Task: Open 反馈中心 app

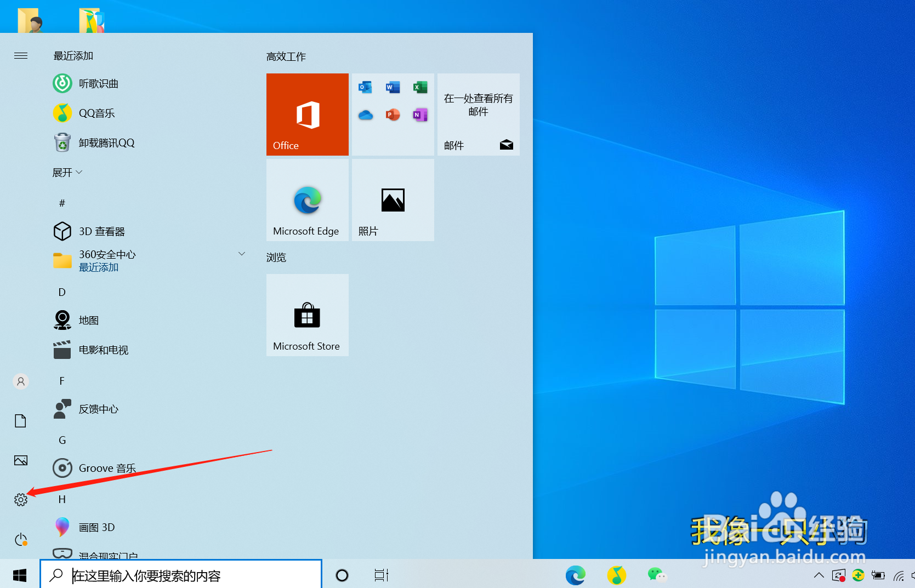Action: (148, 409)
